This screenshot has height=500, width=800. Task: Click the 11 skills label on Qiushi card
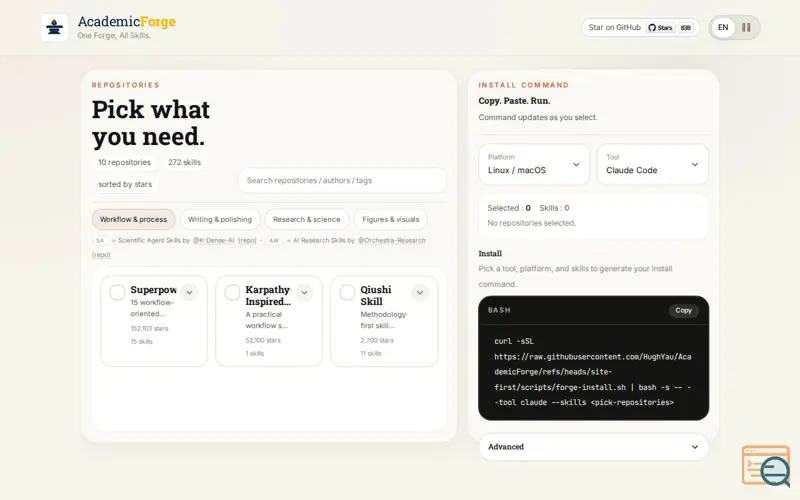[x=371, y=354]
